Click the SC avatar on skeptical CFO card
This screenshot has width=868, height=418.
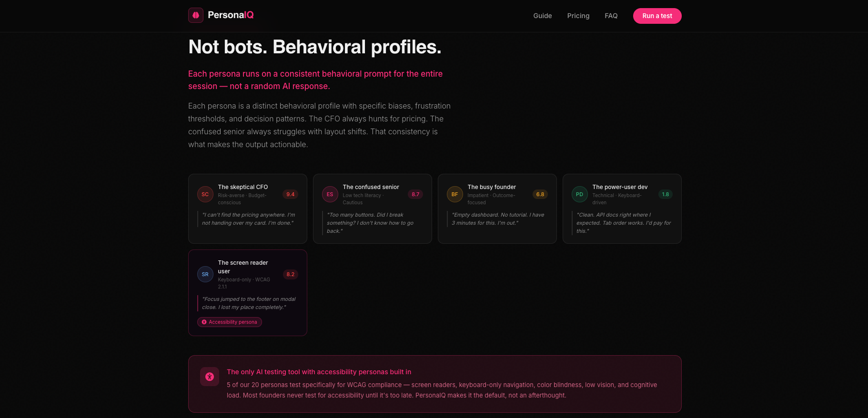(x=205, y=194)
